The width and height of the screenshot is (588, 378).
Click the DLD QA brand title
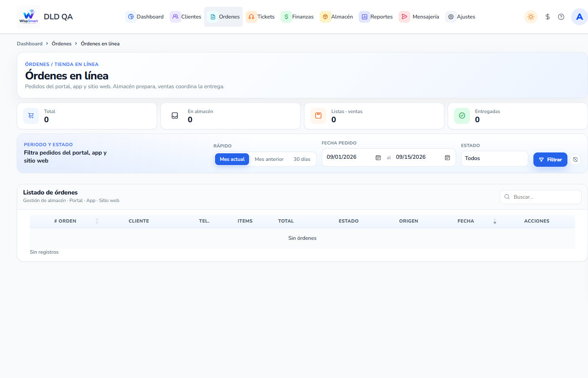click(x=58, y=17)
